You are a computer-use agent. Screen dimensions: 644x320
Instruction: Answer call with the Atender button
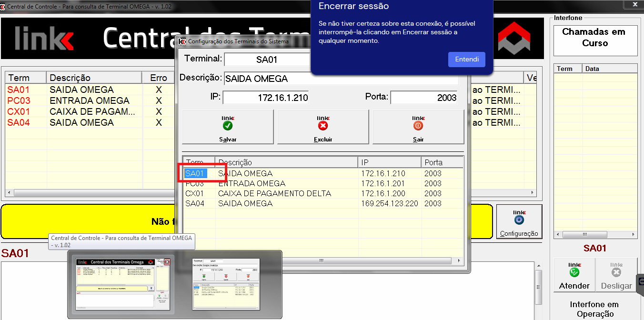pos(574,275)
